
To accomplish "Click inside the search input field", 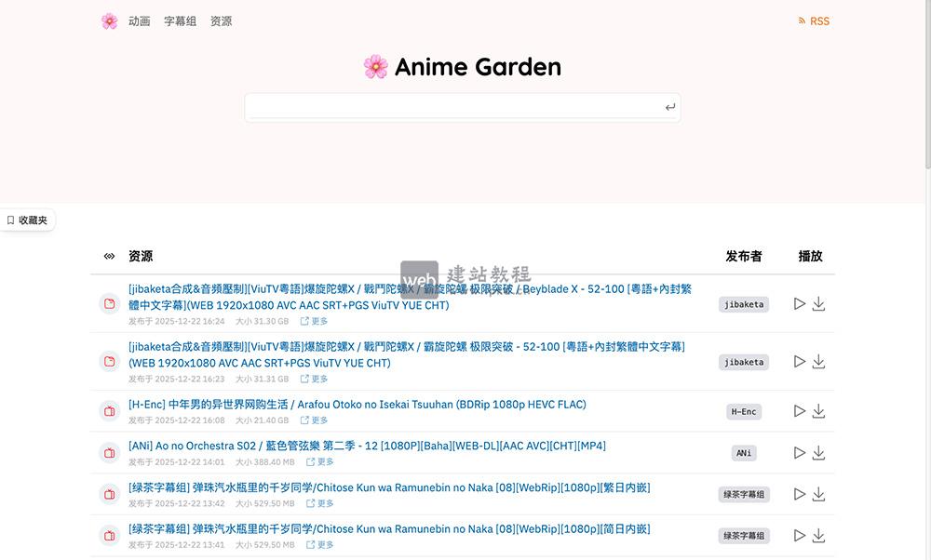I will click(447, 107).
